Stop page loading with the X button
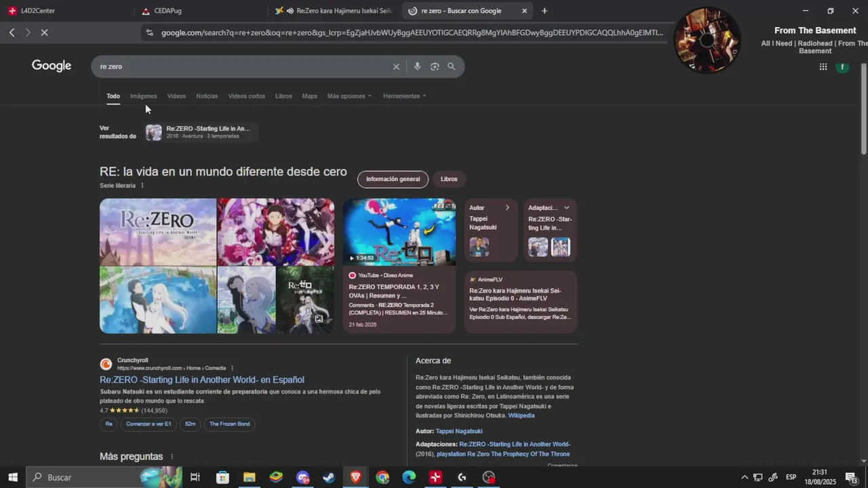Screen dimensions: 868x488 44,33
